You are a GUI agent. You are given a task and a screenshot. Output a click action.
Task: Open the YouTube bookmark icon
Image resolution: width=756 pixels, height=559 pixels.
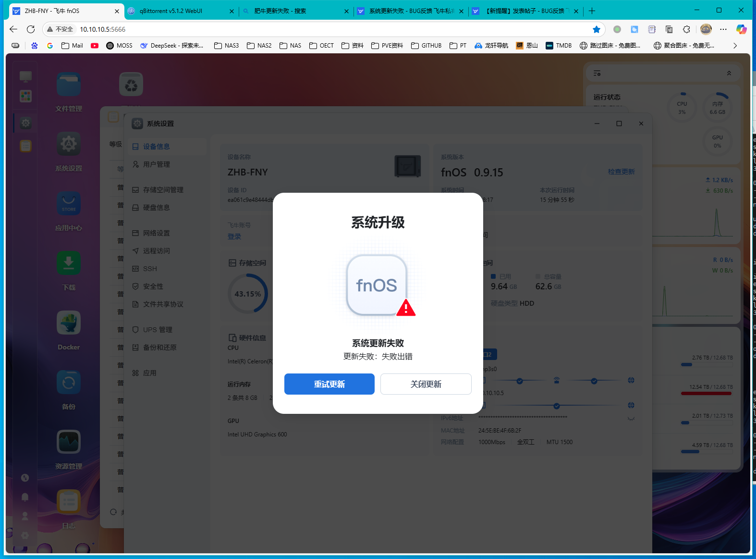click(x=95, y=46)
